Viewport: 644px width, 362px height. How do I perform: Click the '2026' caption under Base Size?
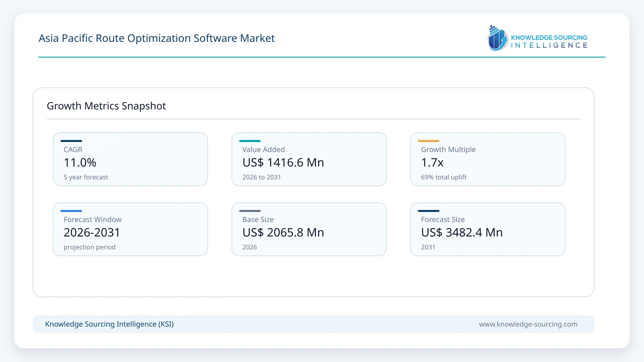click(250, 247)
